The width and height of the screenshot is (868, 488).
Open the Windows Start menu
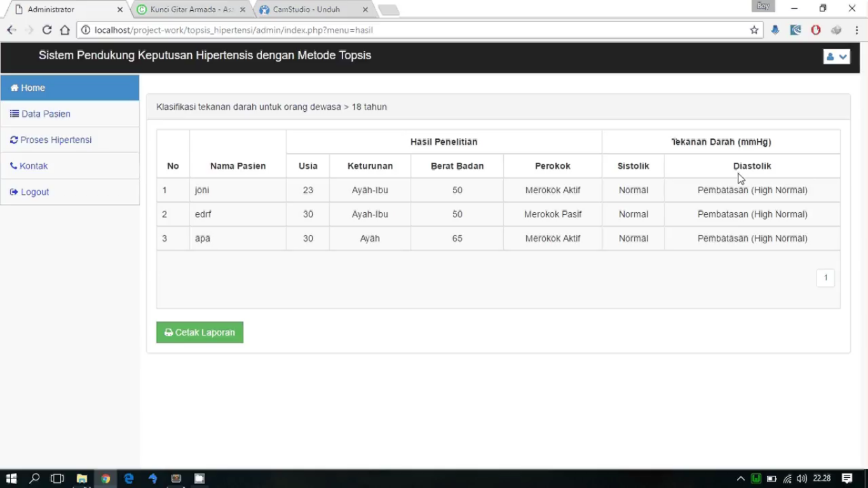11,478
